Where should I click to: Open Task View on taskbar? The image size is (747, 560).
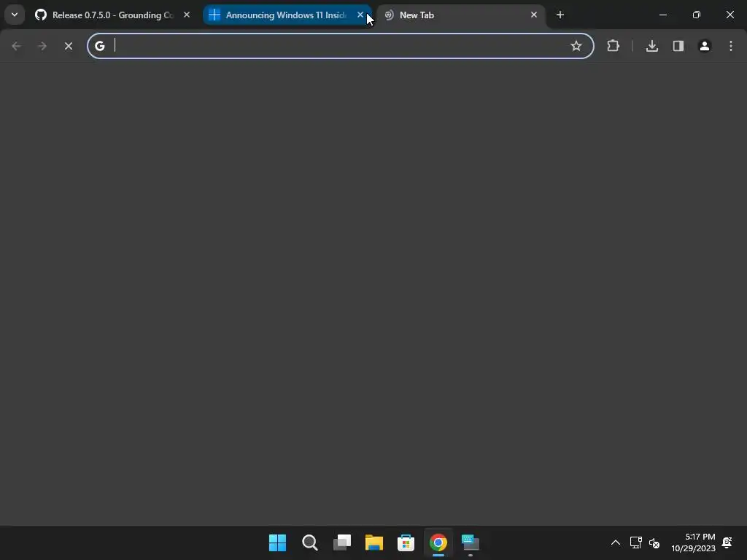(x=342, y=542)
